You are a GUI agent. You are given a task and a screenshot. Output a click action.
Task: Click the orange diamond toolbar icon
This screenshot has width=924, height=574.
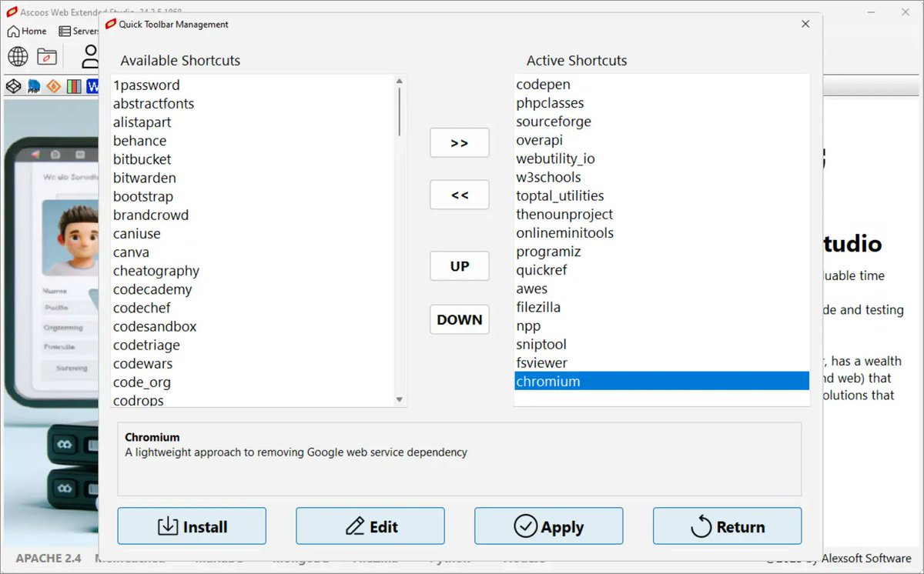(53, 85)
